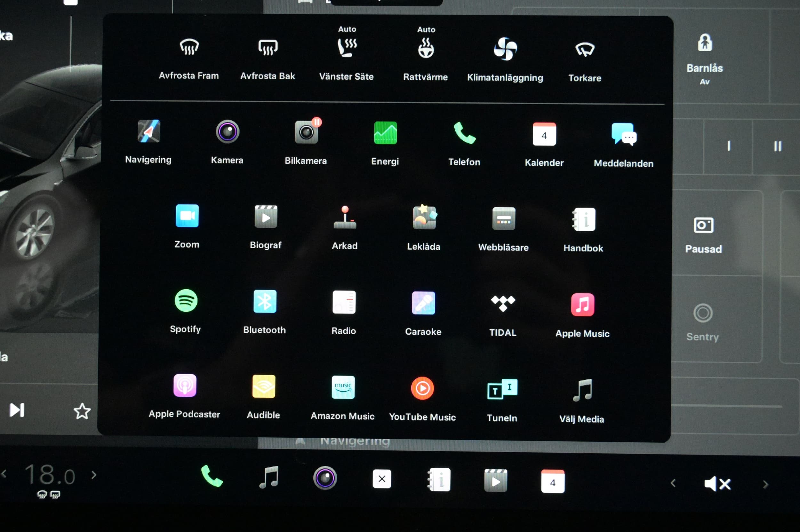Launch Audible
Screen dimensions: 800x532
click(264, 397)
